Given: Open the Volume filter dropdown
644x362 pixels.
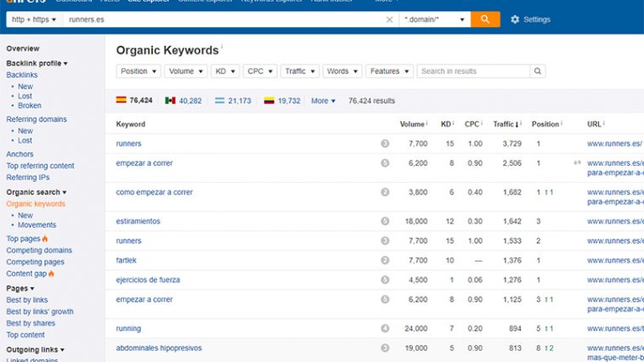Looking at the screenshot, I should tap(186, 71).
